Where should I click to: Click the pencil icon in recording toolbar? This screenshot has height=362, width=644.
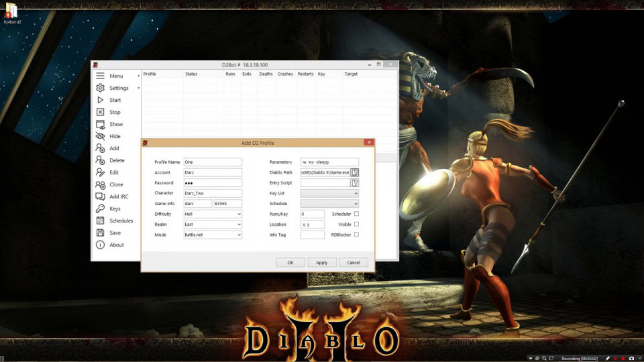tap(608, 358)
